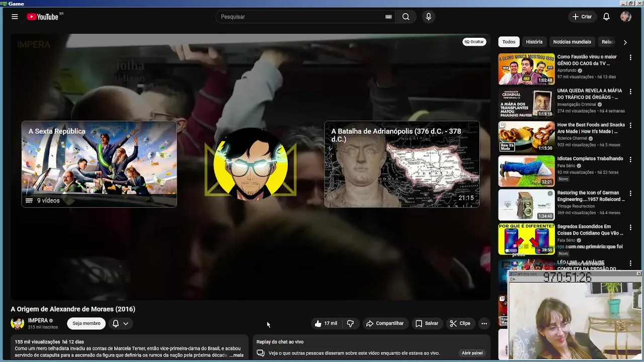Open the IMPERA channel avatar
This screenshot has height=362, width=644.
(x=18, y=323)
